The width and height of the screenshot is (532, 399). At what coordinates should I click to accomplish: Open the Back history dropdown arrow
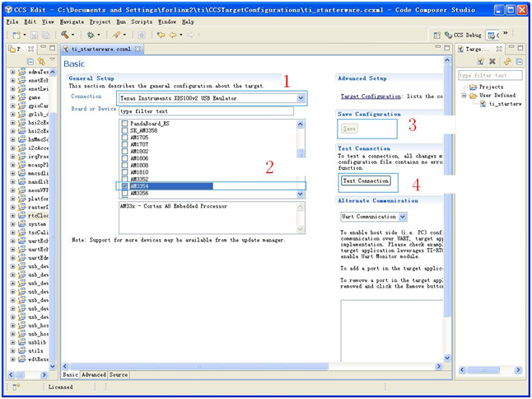tap(181, 35)
